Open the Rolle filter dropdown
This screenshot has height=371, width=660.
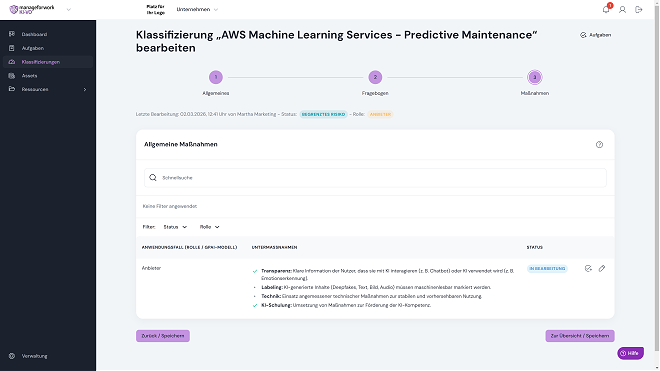[x=210, y=227]
